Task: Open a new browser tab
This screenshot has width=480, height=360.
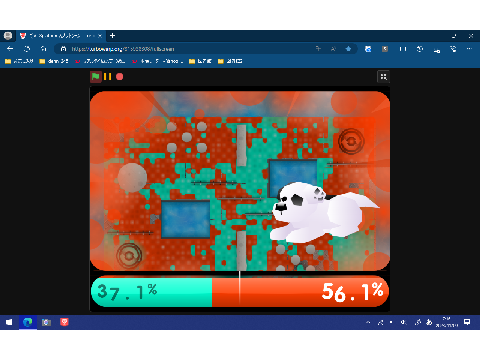Action: pyautogui.click(x=113, y=36)
